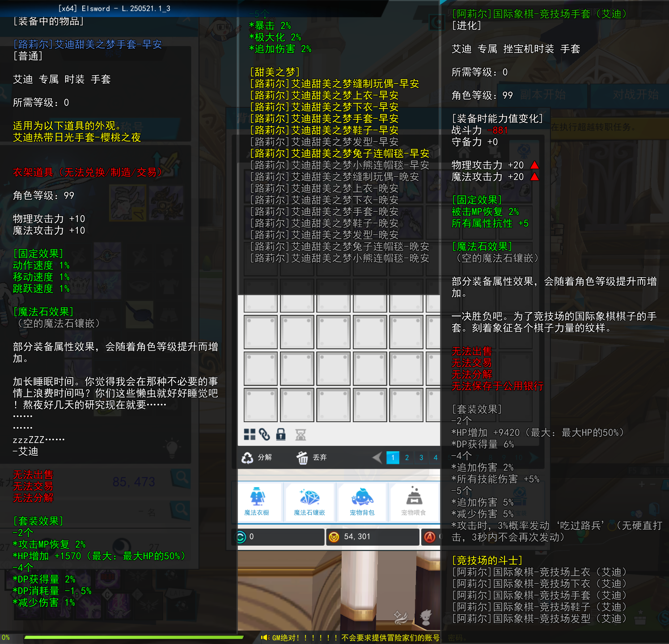
Task: Click the speaker icon before the GM announcement
Action: 265,638
